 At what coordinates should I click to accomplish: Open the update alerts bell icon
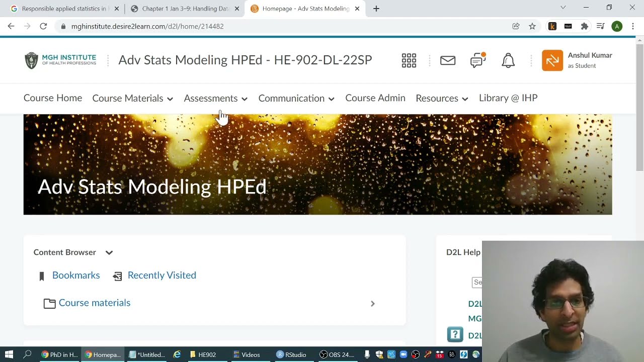point(508,61)
